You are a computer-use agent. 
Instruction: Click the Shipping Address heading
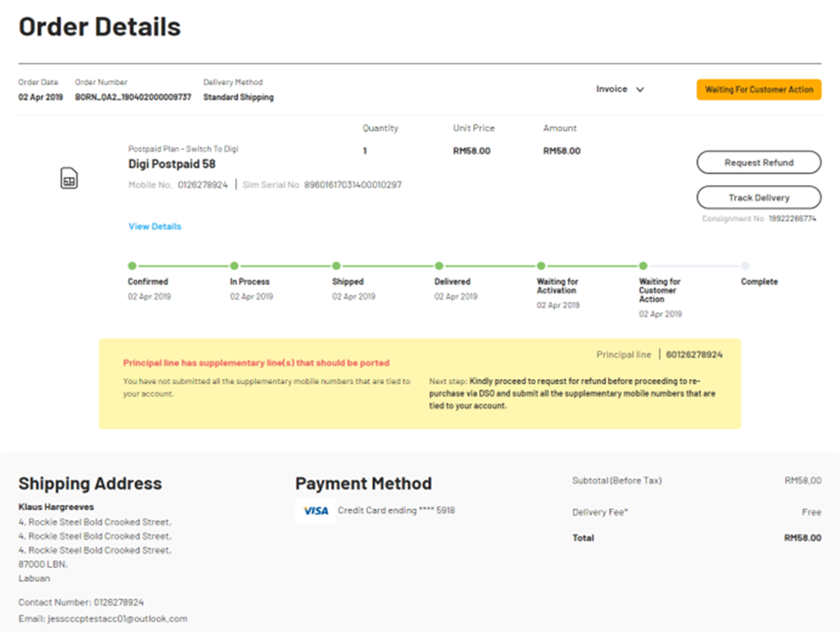[x=90, y=484]
